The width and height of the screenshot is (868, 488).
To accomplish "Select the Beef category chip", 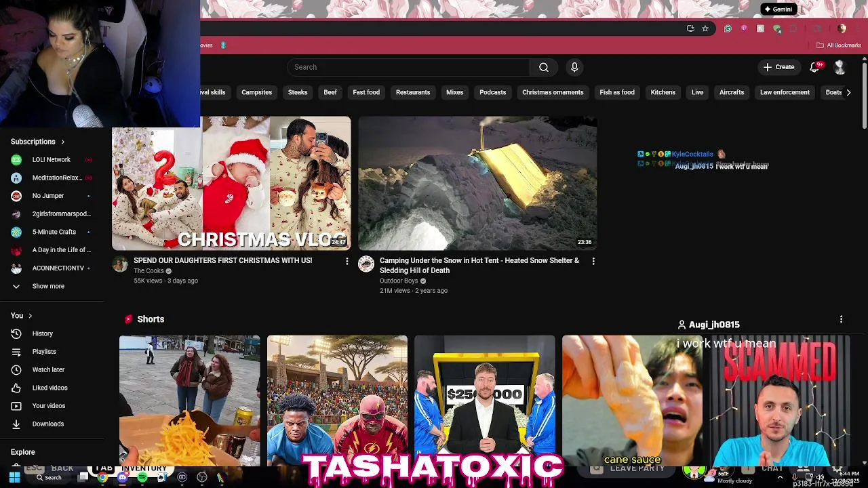I will 330,92.
